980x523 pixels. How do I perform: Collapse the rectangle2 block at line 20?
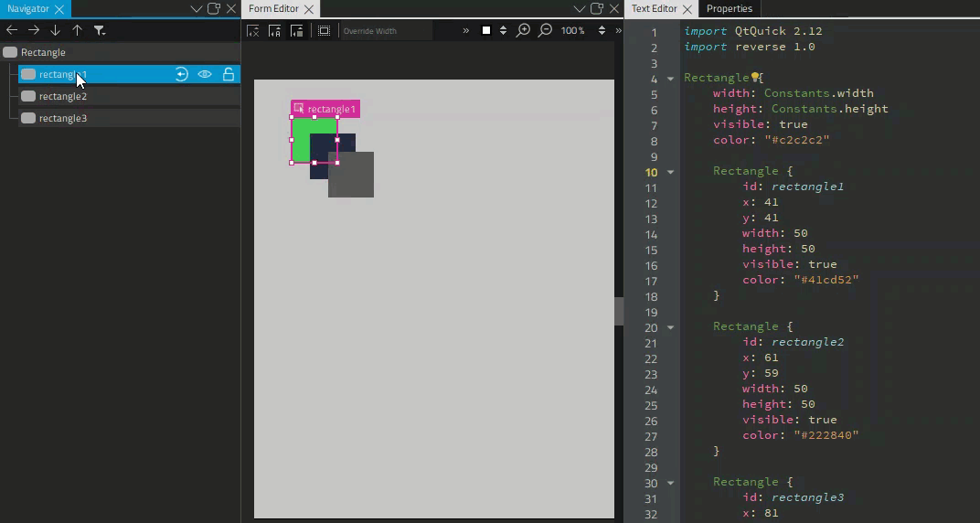click(x=670, y=327)
